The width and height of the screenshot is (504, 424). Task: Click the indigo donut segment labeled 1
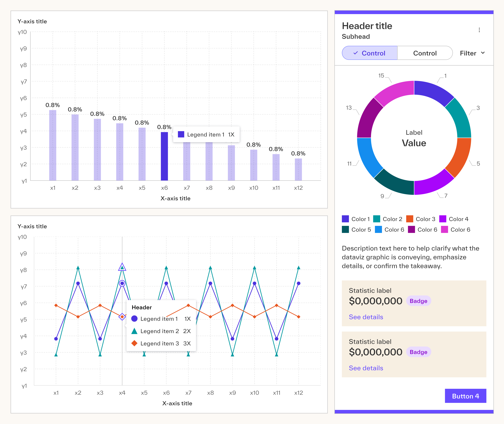pos(433,92)
